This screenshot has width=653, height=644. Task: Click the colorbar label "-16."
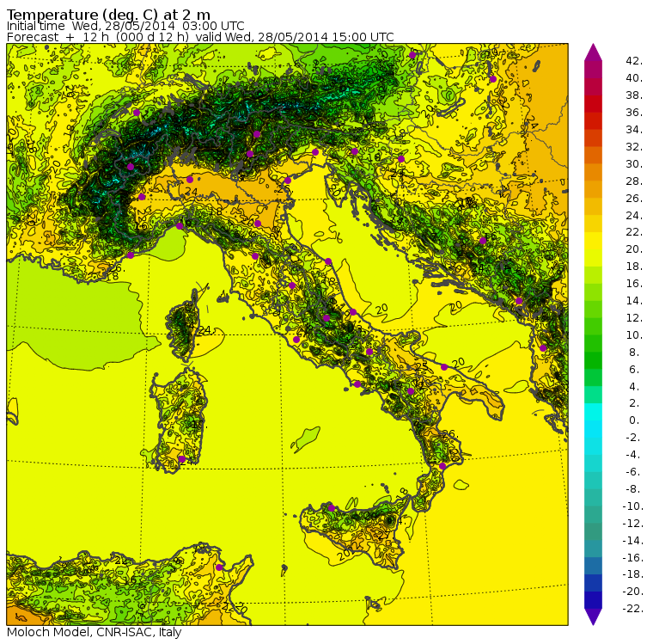point(633,557)
